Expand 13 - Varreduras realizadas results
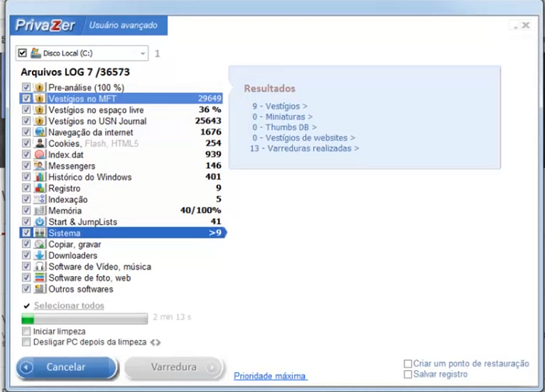 [x=304, y=148]
